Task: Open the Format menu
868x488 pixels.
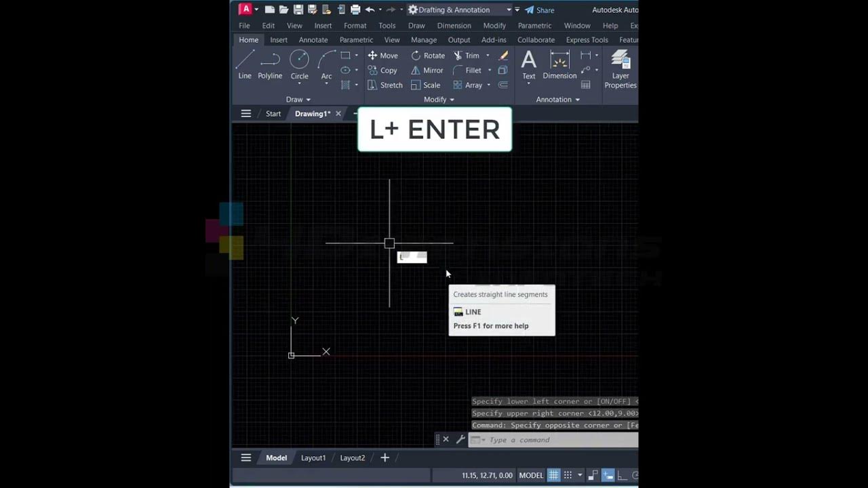Action: (355, 26)
